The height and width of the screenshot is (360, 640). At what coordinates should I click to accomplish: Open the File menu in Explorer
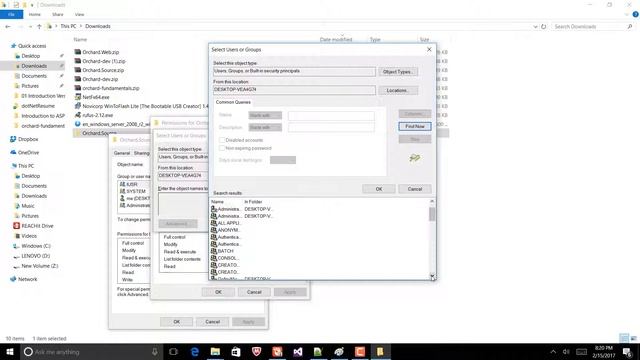click(x=11, y=15)
